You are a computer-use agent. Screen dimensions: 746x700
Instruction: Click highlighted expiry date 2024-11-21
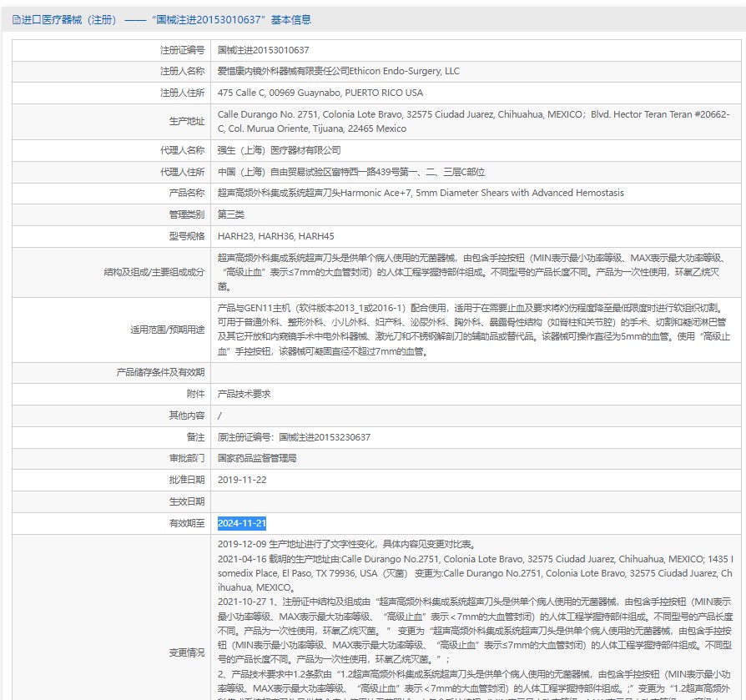tap(242, 523)
